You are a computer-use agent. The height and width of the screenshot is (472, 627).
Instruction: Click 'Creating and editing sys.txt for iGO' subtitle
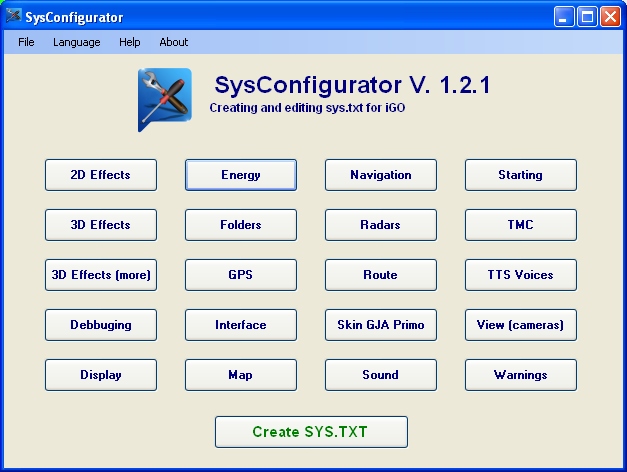(x=307, y=108)
